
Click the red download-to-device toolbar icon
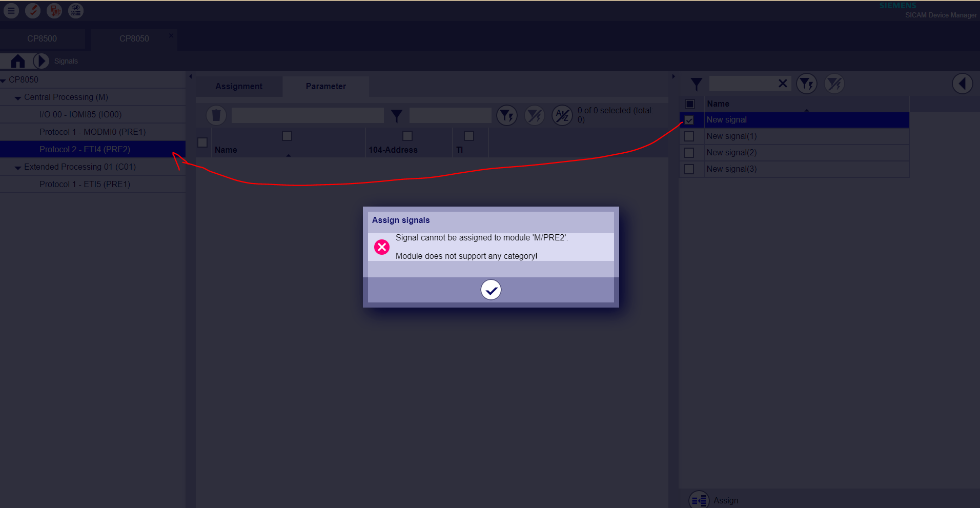(x=54, y=11)
